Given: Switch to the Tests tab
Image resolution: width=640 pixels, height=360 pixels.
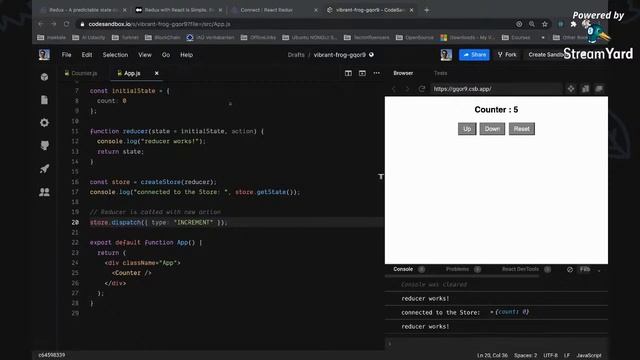Looking at the screenshot, I should point(440,73).
